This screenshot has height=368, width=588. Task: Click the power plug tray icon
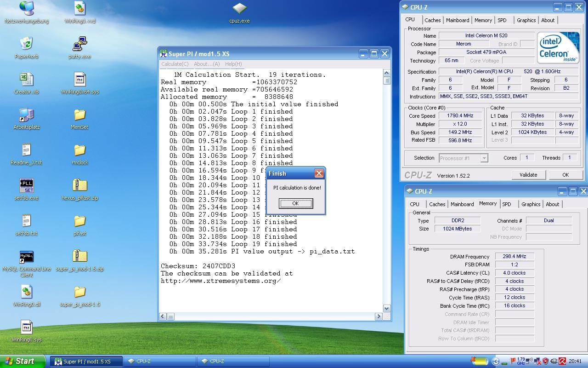(554, 361)
